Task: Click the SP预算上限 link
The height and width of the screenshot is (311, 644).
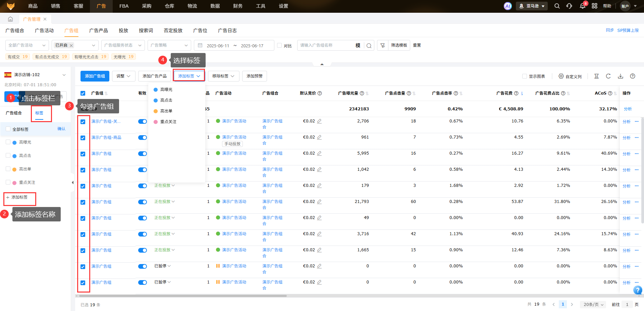Action: [x=628, y=30]
